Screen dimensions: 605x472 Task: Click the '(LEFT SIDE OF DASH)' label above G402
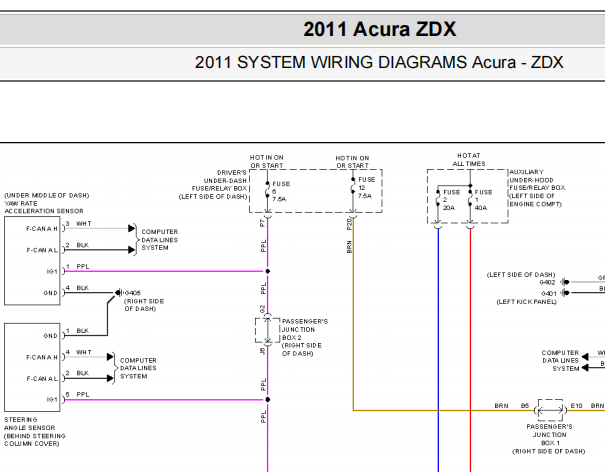coord(521,275)
